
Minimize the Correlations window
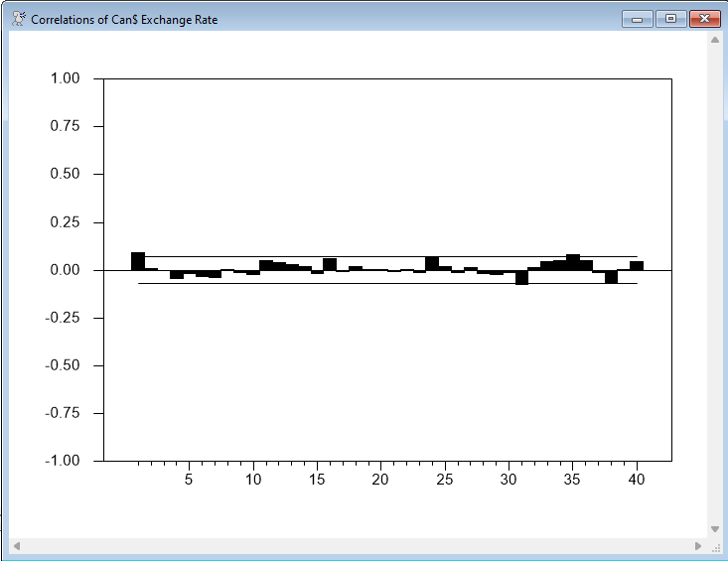pos(636,19)
